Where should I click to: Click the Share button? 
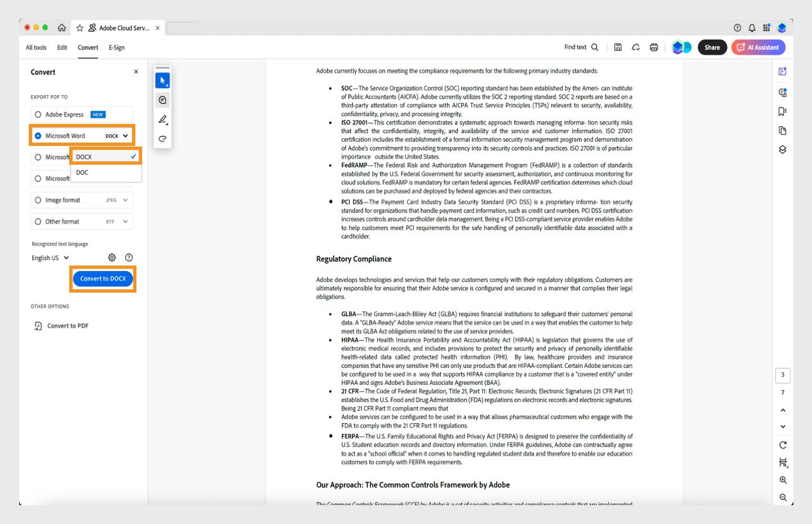[712, 47]
